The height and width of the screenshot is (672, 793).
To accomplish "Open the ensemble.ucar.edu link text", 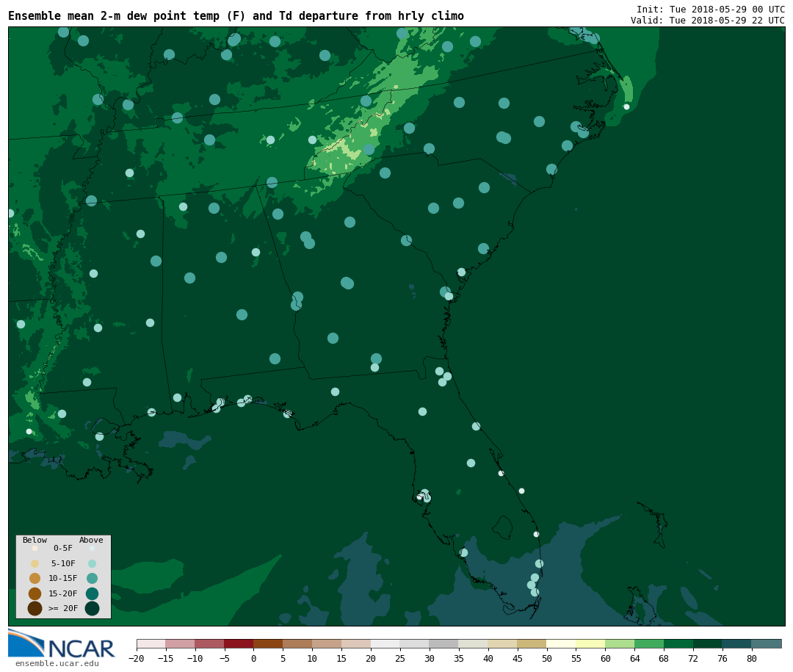I will coord(57,664).
